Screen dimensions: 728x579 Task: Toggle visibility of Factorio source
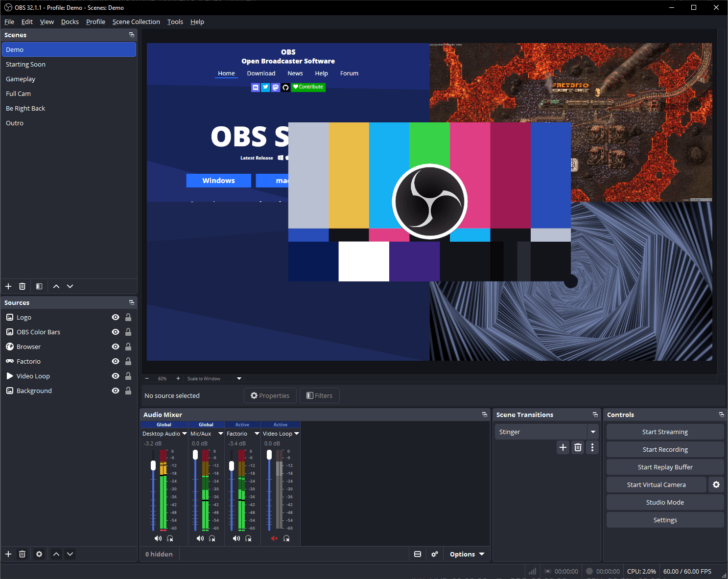click(116, 361)
